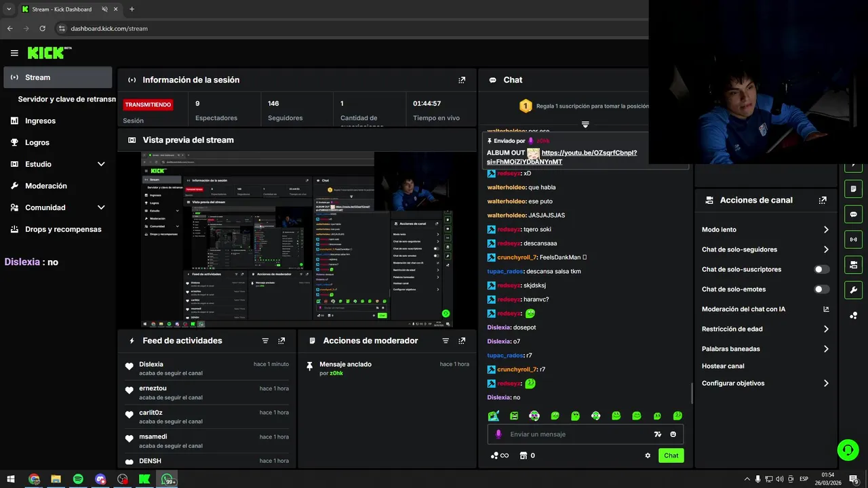Insert the first emote in quick emote row

(494, 415)
